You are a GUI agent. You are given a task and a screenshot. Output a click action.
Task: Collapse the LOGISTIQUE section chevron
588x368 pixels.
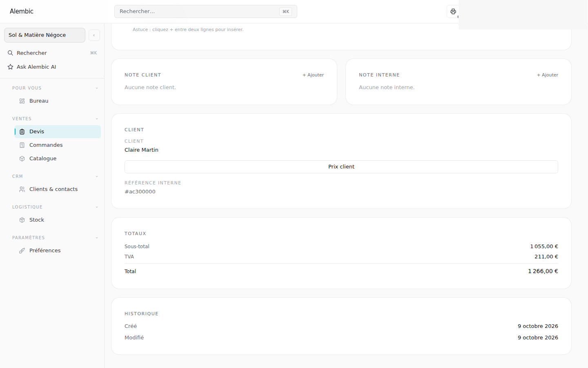97,207
